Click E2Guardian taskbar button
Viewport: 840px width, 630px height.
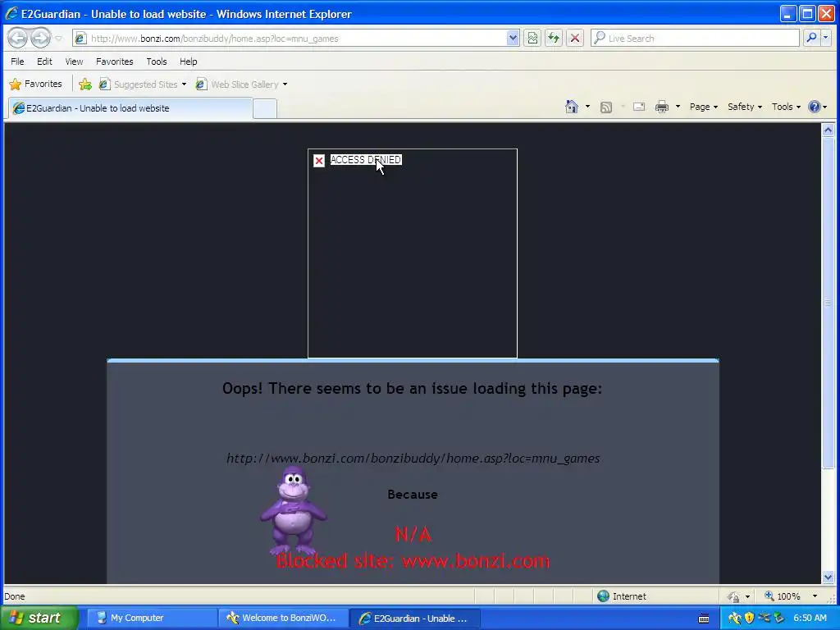pos(414,619)
